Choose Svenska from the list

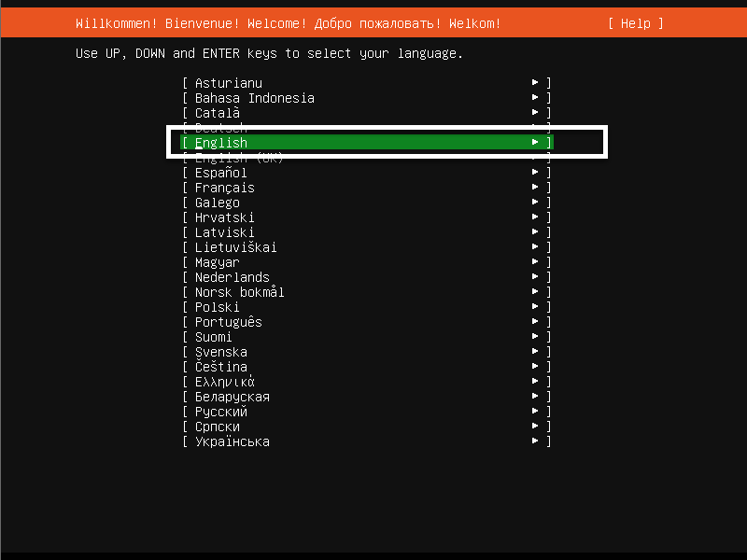click(366, 352)
